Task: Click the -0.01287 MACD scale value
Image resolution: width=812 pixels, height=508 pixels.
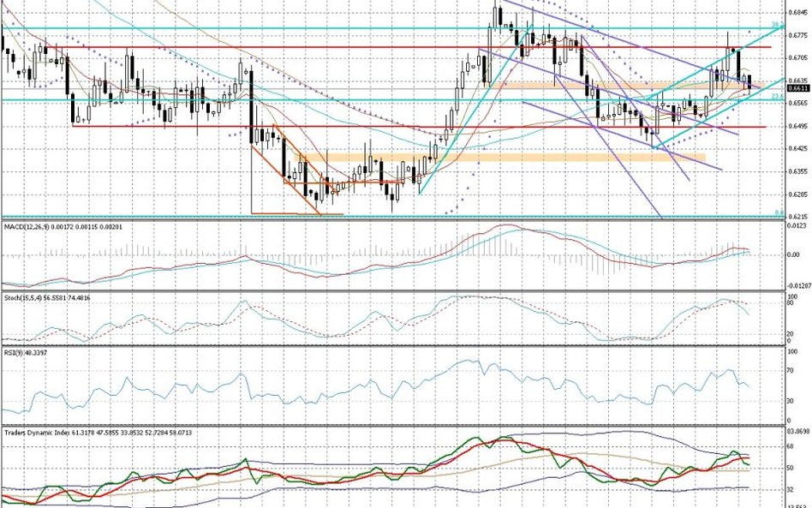Action: [x=798, y=286]
